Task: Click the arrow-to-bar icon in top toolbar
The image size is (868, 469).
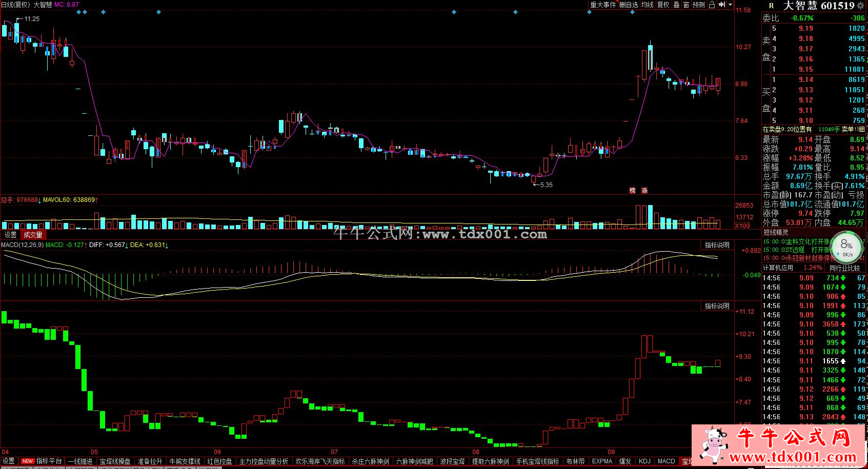Action: coord(722,5)
